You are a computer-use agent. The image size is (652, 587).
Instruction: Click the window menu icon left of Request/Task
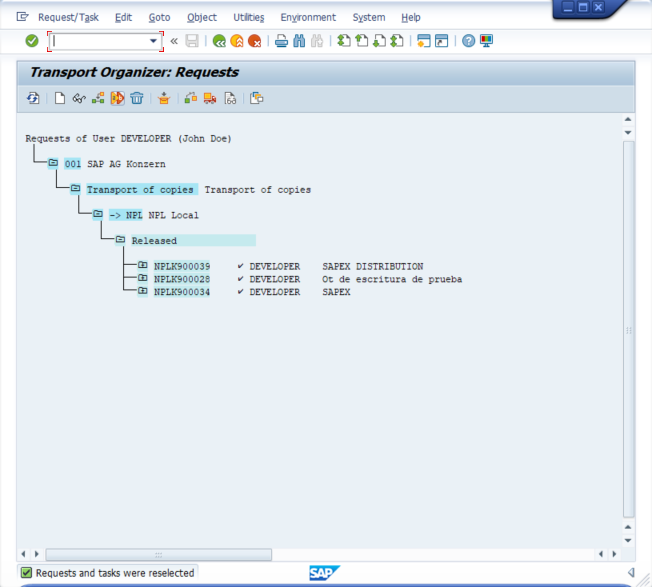coord(22,17)
